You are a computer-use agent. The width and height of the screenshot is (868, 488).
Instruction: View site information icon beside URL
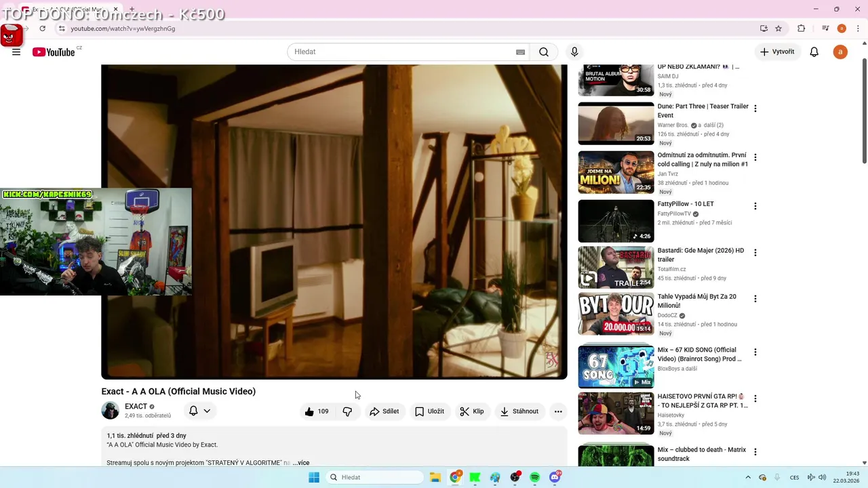coord(62,28)
